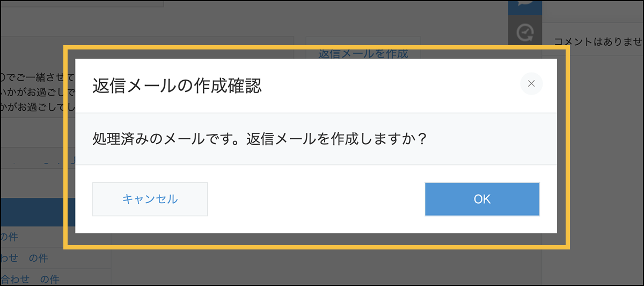The height and width of the screenshot is (286, 644).
Task: Focus the input field at top left
Action: click(x=82, y=3)
